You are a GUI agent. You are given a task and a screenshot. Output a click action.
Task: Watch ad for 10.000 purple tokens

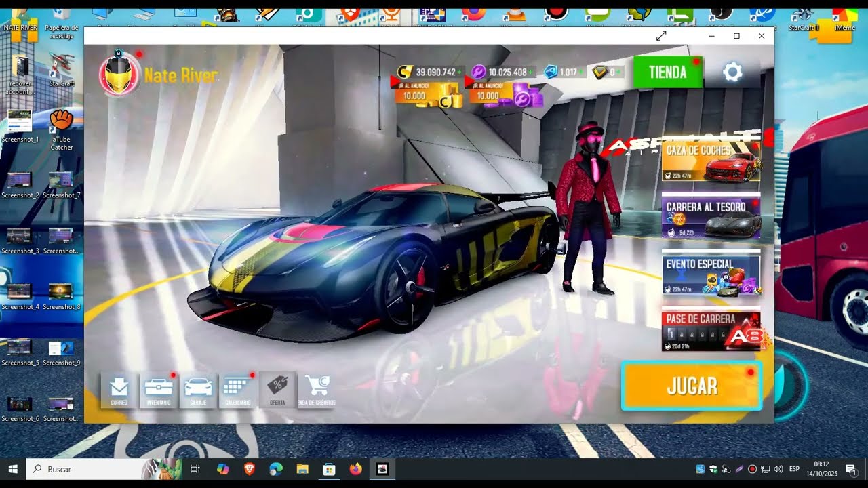click(505, 95)
